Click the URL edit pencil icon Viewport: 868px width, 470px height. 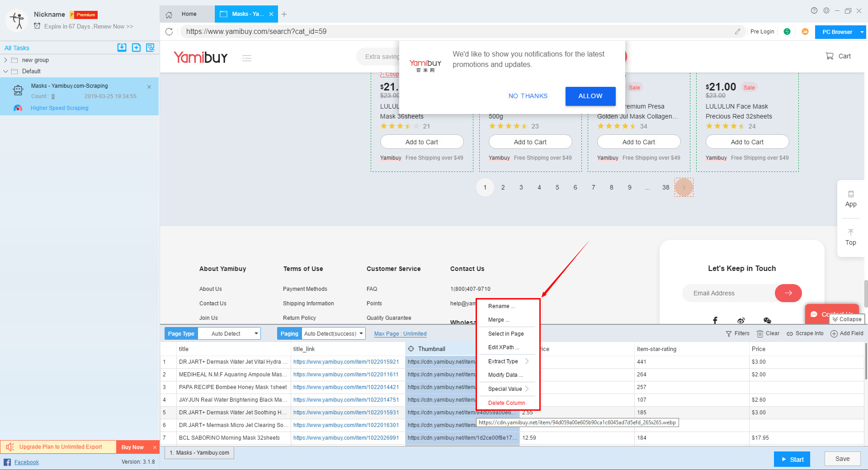pyautogui.click(x=737, y=32)
